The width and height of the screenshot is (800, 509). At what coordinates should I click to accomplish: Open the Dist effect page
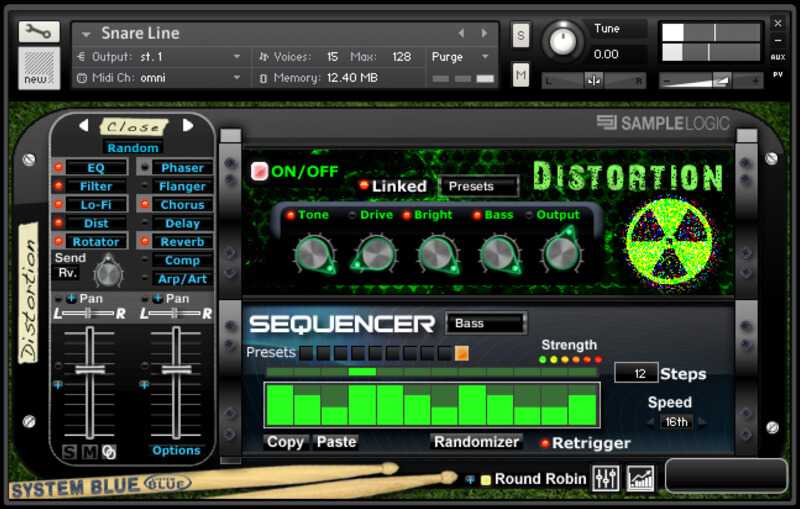click(x=96, y=223)
